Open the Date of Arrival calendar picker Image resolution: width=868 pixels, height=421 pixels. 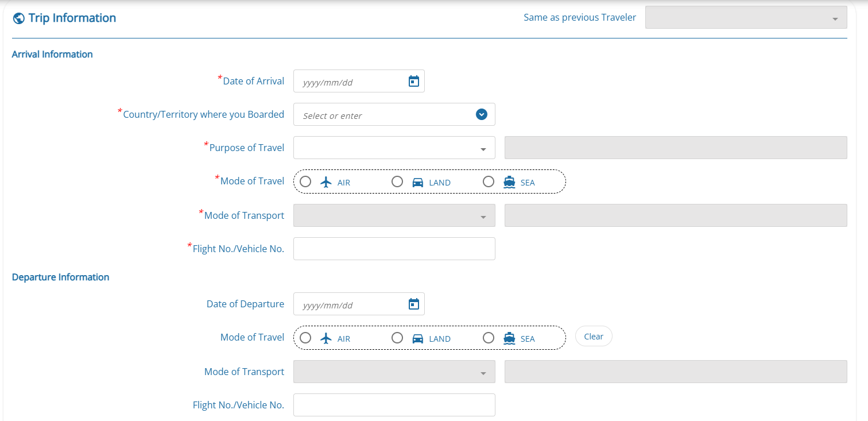click(413, 81)
